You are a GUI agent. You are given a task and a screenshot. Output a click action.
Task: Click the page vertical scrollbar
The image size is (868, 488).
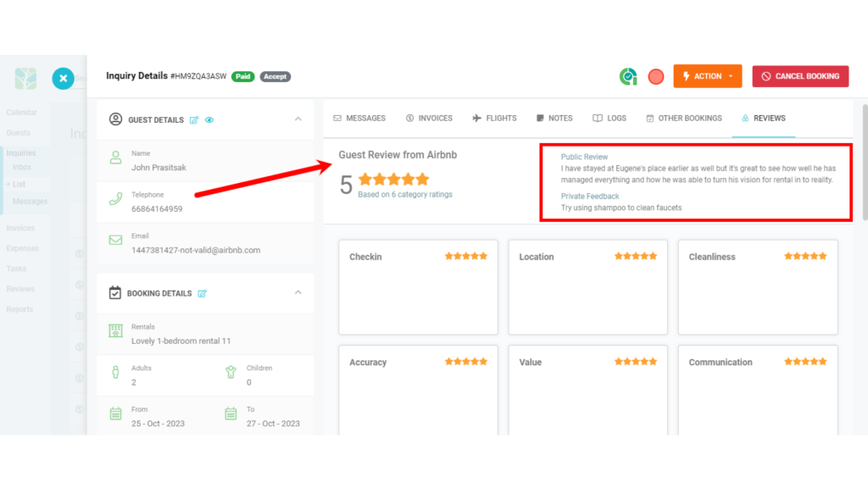(x=865, y=162)
